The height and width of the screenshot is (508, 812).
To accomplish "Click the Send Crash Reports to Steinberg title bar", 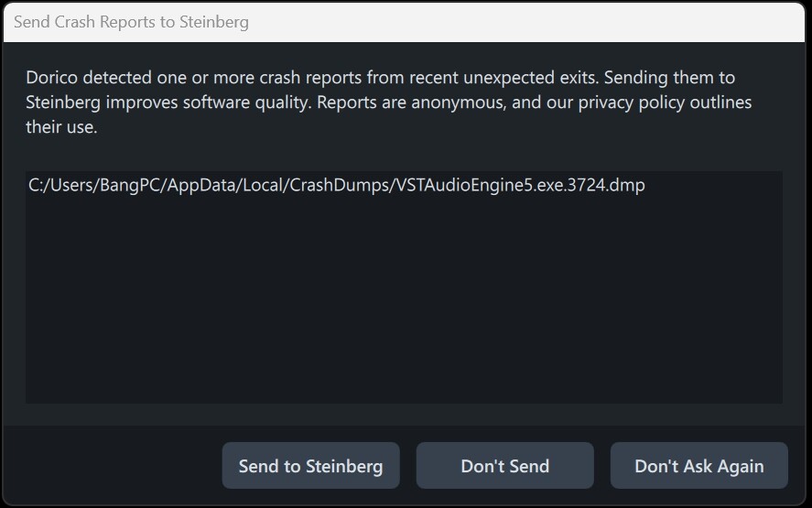I will (406, 22).
